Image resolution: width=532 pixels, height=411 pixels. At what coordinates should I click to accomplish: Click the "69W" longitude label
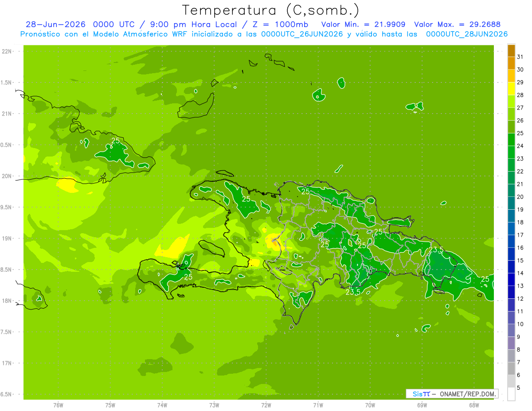(x=422, y=405)
